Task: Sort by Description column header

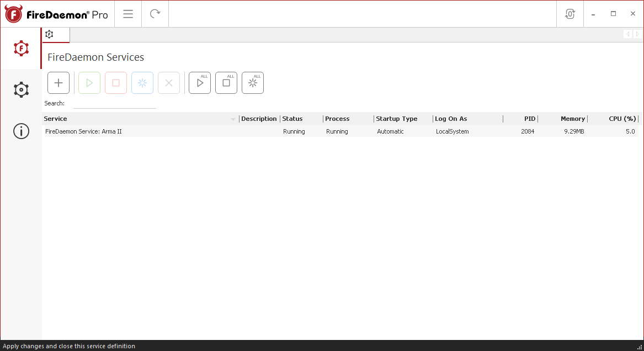Action: (259, 119)
